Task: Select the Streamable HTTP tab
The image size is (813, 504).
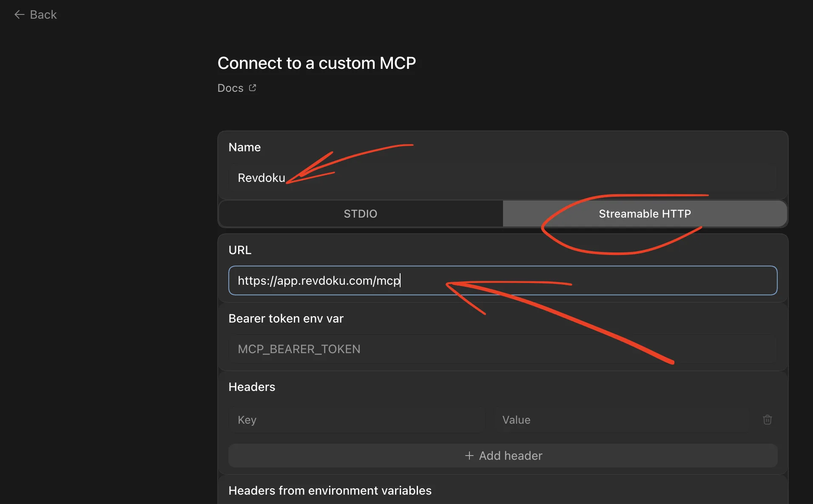Action: (x=645, y=214)
